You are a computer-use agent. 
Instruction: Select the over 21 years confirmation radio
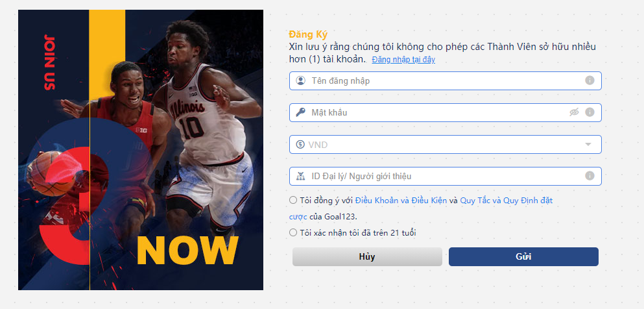click(293, 232)
